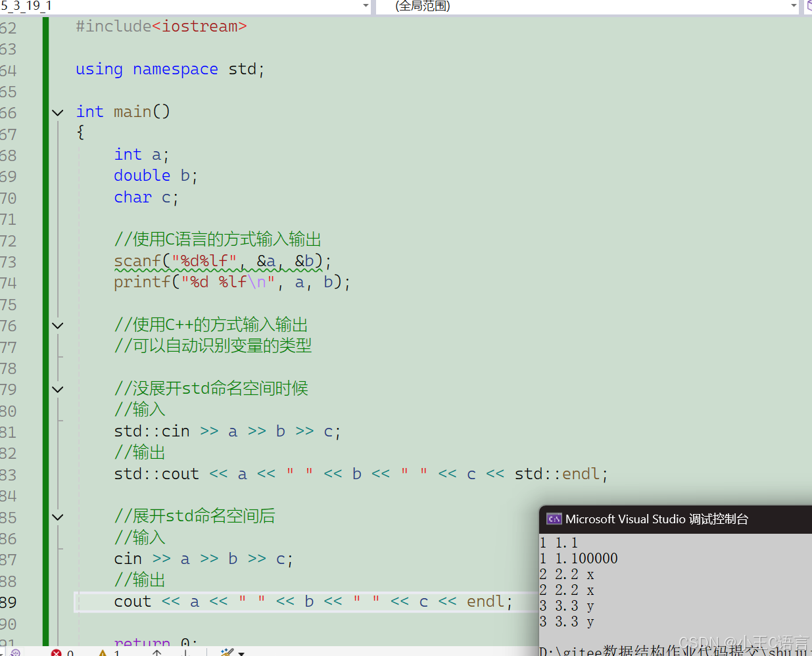Collapse the comment block fold at line 76

(58, 325)
